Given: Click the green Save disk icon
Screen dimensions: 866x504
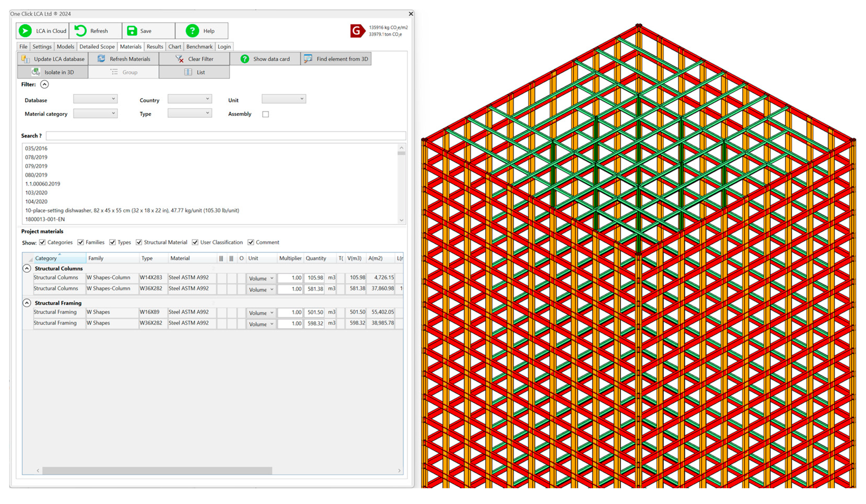Looking at the screenshot, I should click(x=132, y=31).
